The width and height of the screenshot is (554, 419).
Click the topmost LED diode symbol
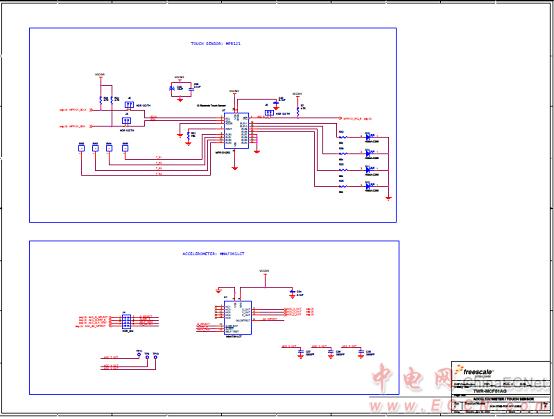[x=369, y=136]
